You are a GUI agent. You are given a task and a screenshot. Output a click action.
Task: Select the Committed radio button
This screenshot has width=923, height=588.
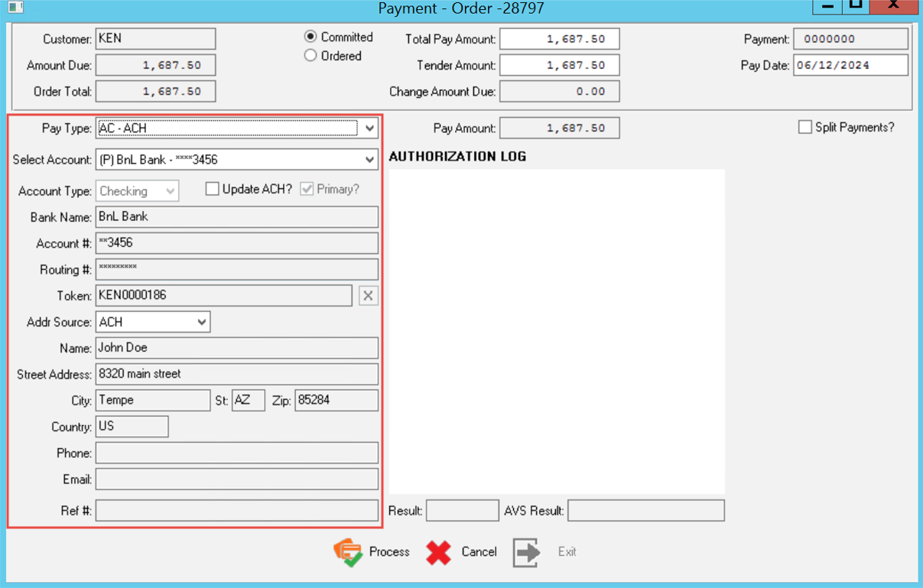click(x=310, y=37)
